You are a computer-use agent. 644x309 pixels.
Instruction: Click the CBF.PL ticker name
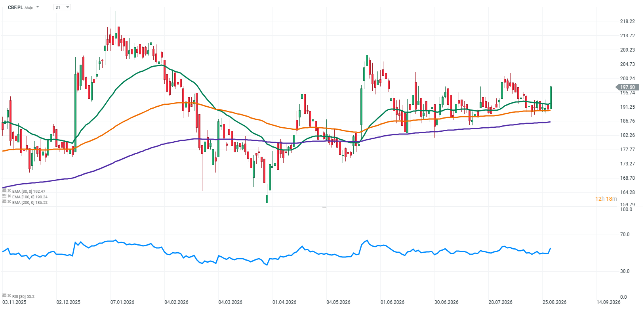tap(15, 7)
